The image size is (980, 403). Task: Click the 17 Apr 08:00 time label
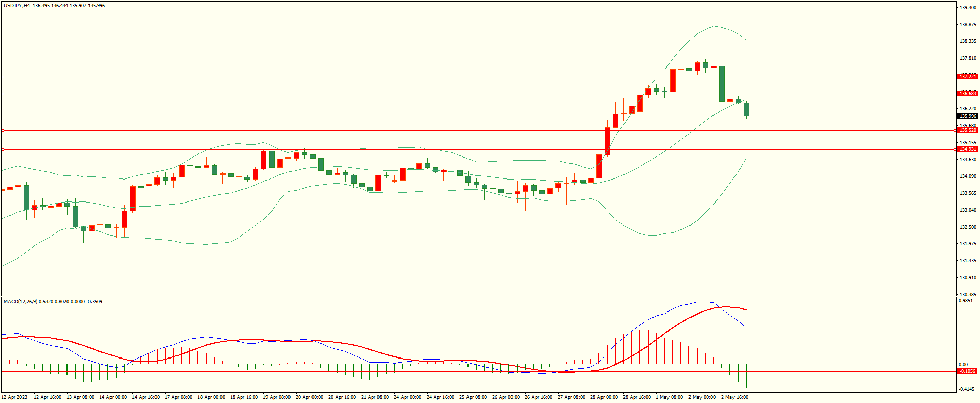[179, 397]
